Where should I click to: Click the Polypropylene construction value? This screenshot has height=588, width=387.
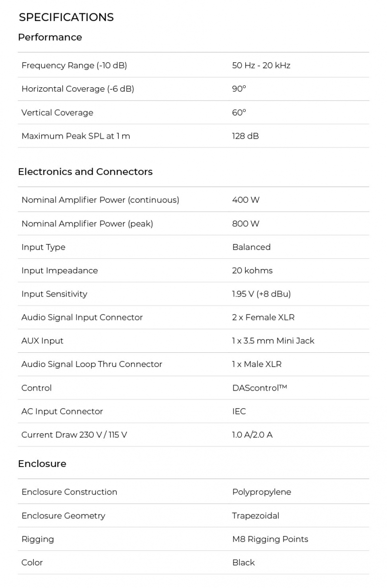pos(261,492)
